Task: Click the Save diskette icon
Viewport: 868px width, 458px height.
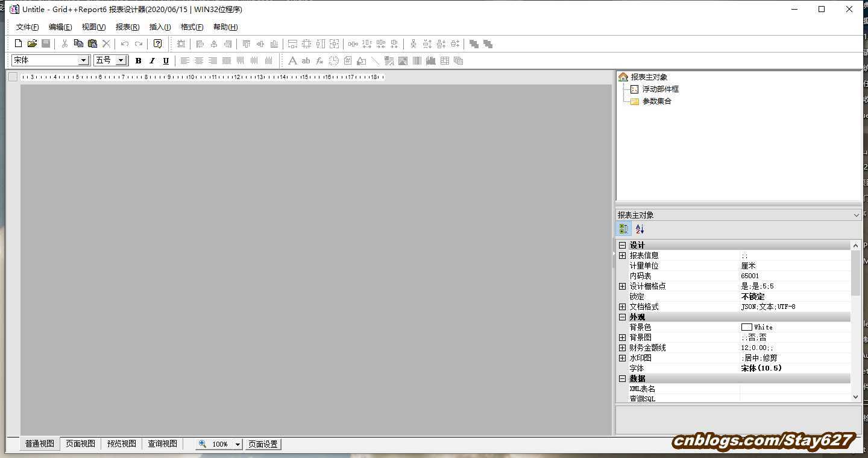Action: 46,43
